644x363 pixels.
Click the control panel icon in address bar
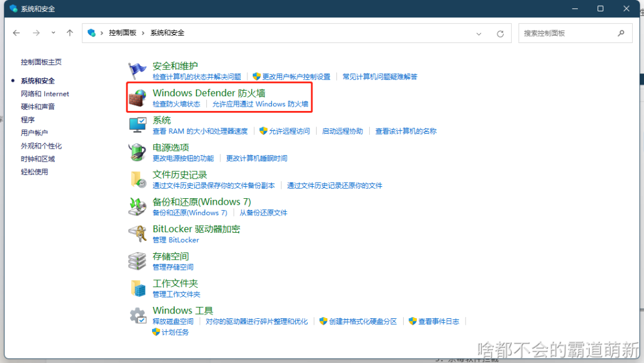pos(92,33)
